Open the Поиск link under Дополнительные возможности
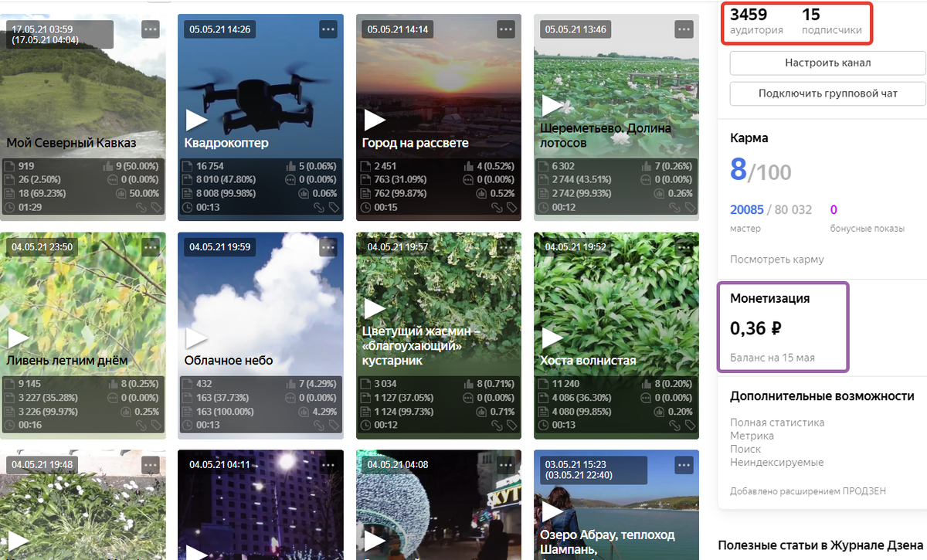This screenshot has width=927, height=560. tap(745, 449)
